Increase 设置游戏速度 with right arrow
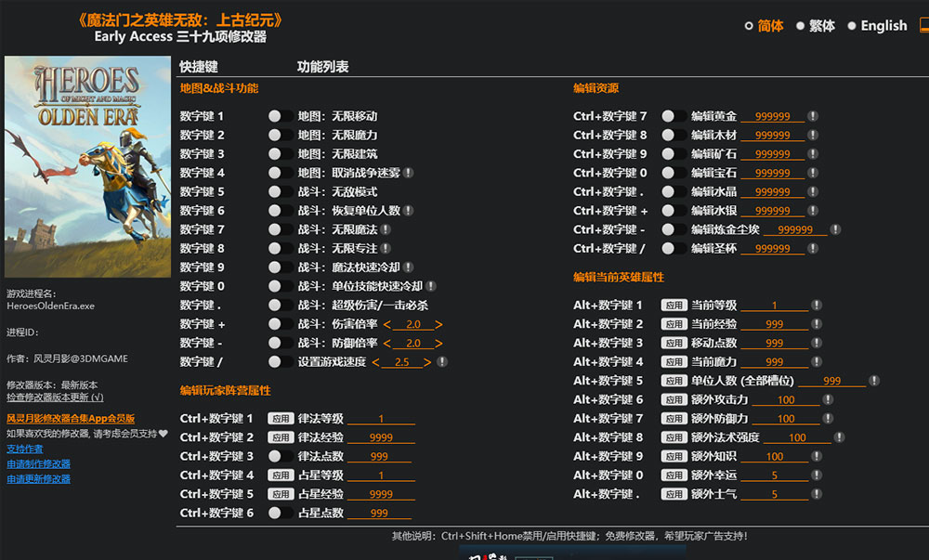 [427, 361]
